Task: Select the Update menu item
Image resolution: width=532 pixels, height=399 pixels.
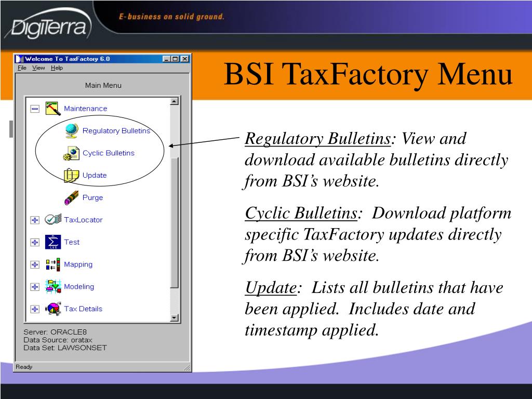Action: tap(95, 176)
